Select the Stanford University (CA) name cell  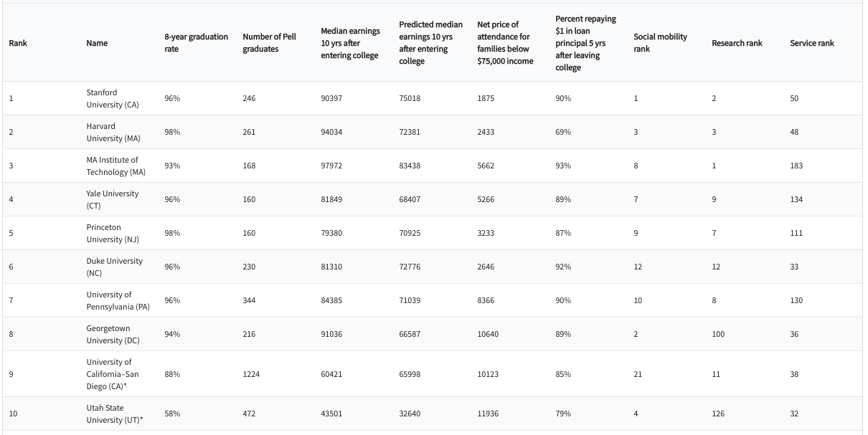coord(113,98)
